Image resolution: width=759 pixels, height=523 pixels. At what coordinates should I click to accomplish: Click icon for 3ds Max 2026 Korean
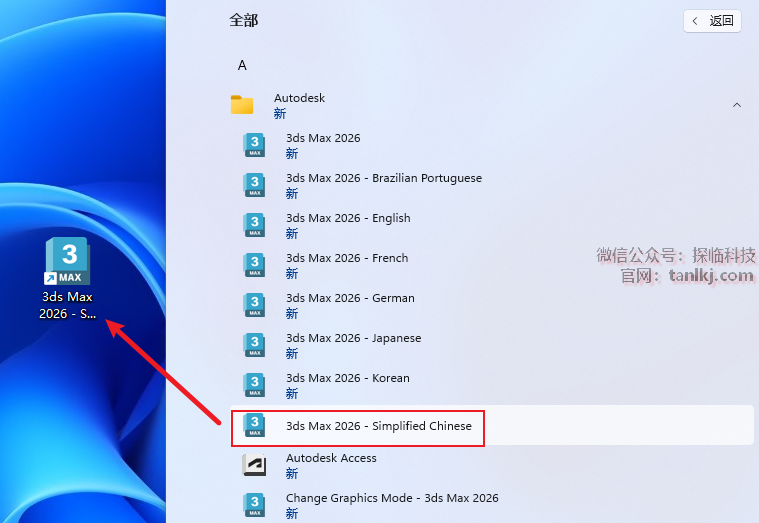[x=255, y=385]
